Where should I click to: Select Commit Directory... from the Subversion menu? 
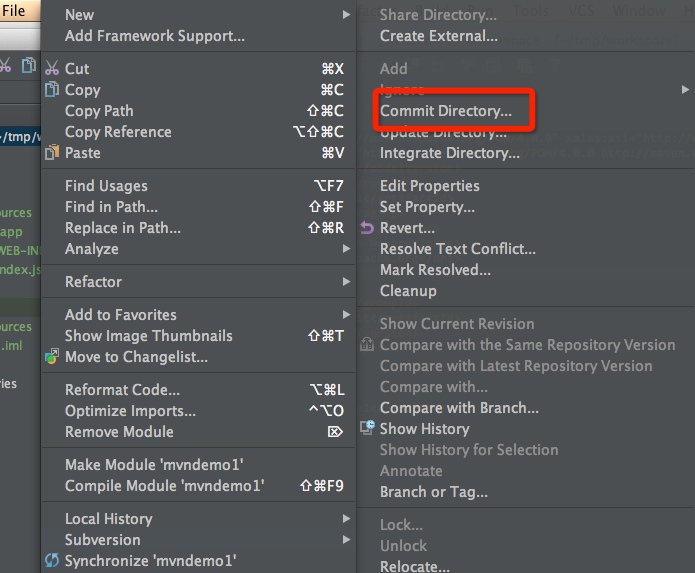click(445, 111)
